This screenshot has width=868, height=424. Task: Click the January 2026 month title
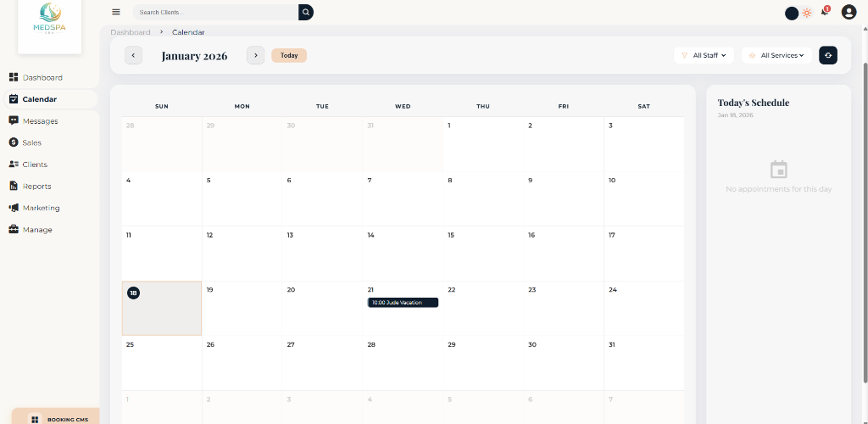click(194, 56)
